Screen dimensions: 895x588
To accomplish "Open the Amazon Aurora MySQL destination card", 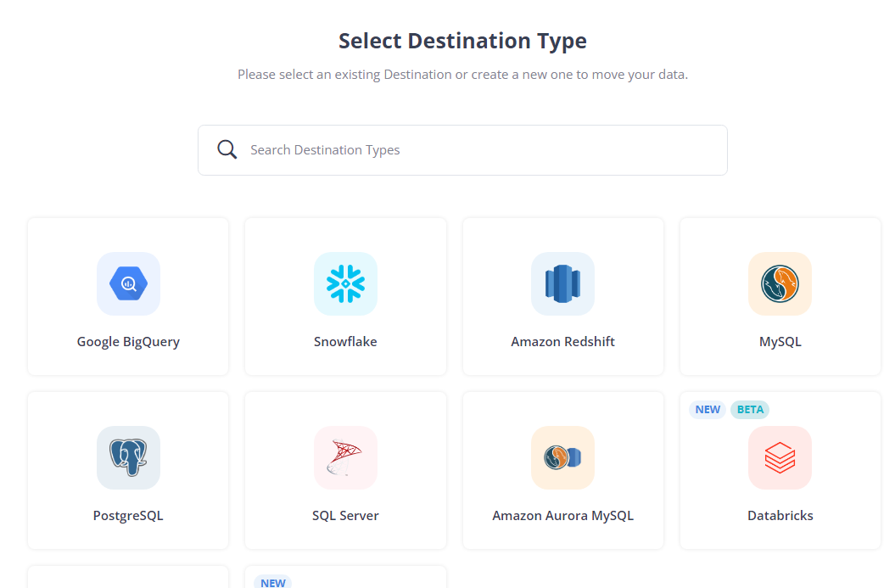I will (562, 470).
